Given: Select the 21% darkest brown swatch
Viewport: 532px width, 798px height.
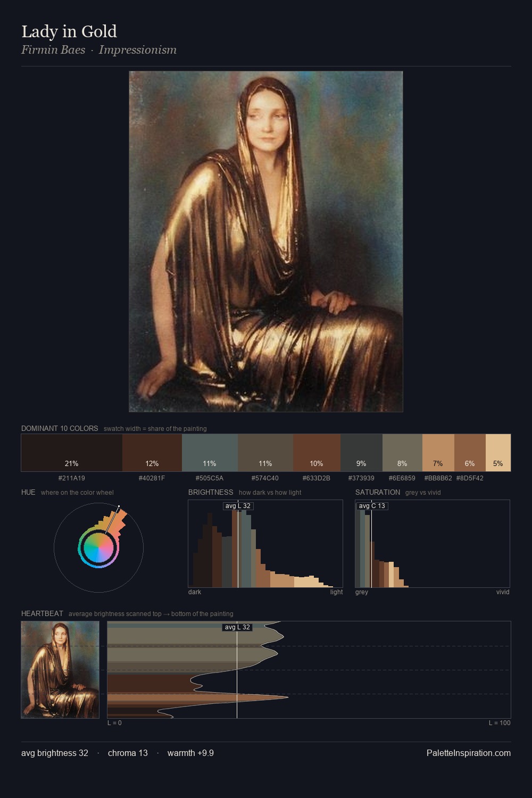Looking at the screenshot, I should pos(72,453).
